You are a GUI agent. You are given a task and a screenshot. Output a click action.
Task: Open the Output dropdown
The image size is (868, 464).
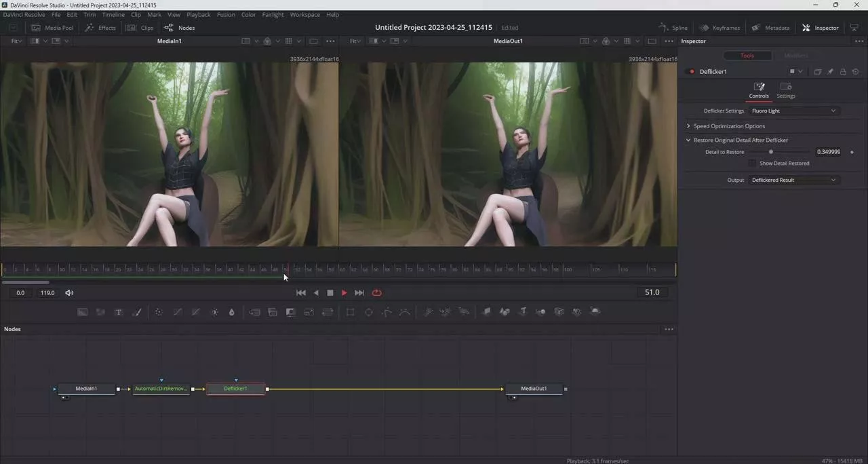(793, 180)
